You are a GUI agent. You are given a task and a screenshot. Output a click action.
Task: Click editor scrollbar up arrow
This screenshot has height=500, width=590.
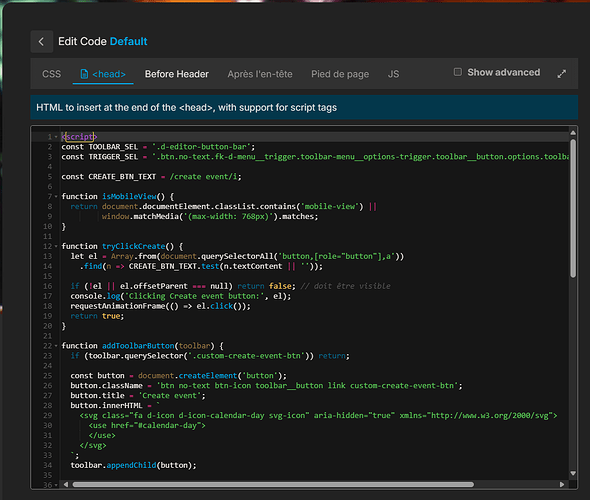pos(573,132)
